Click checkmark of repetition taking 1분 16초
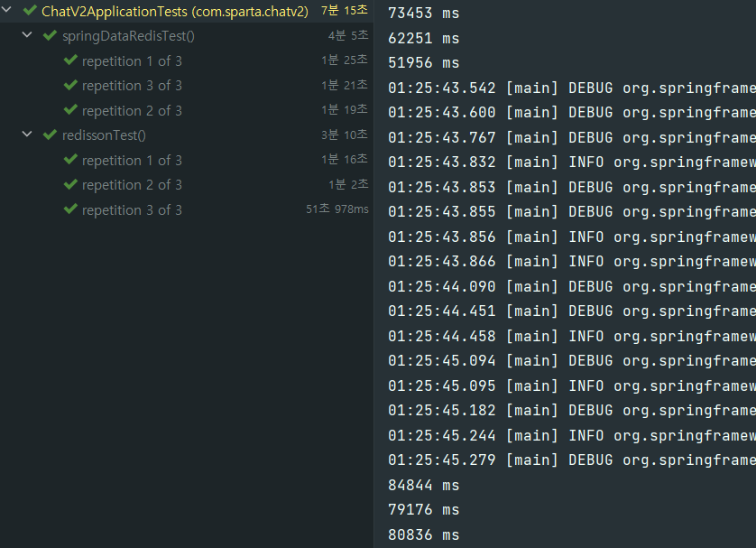The image size is (756, 548). (x=70, y=159)
